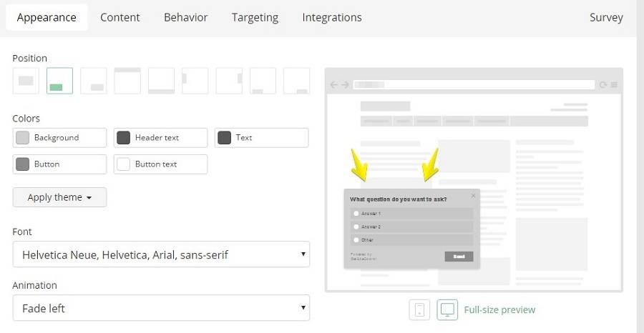644x333 pixels.
Task: Open the Font family dropdown
Action: pyautogui.click(x=161, y=254)
